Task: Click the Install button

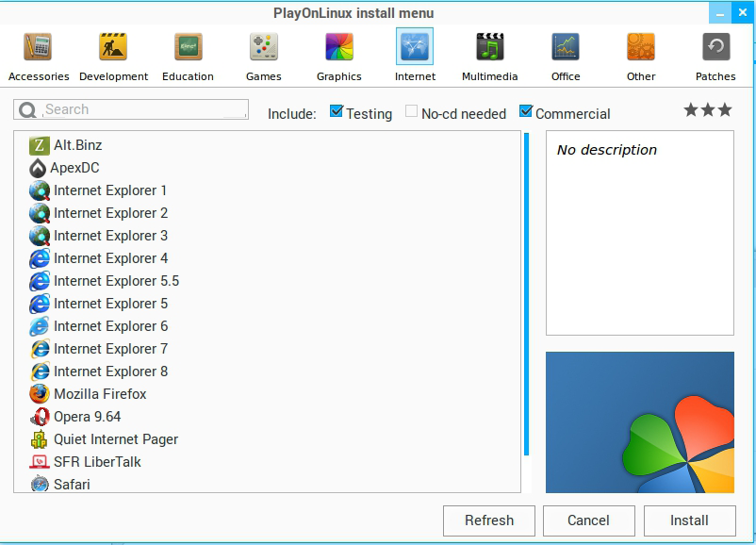Action: pos(689,520)
